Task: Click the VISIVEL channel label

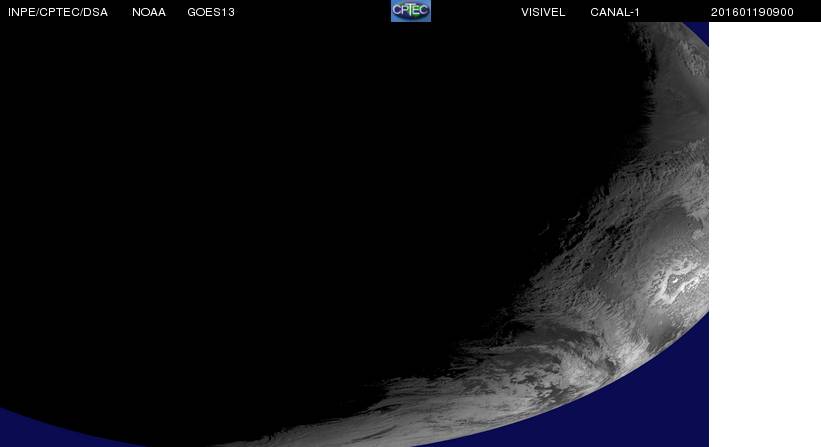Action: (x=543, y=12)
